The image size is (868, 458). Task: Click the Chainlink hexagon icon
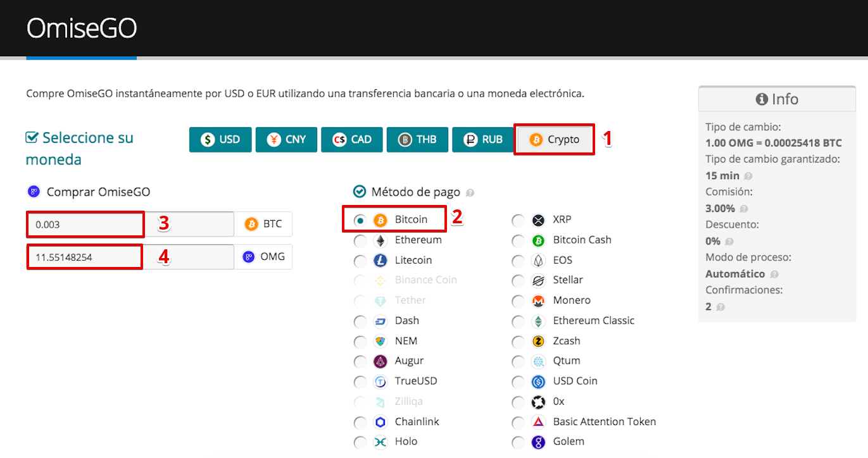click(381, 422)
